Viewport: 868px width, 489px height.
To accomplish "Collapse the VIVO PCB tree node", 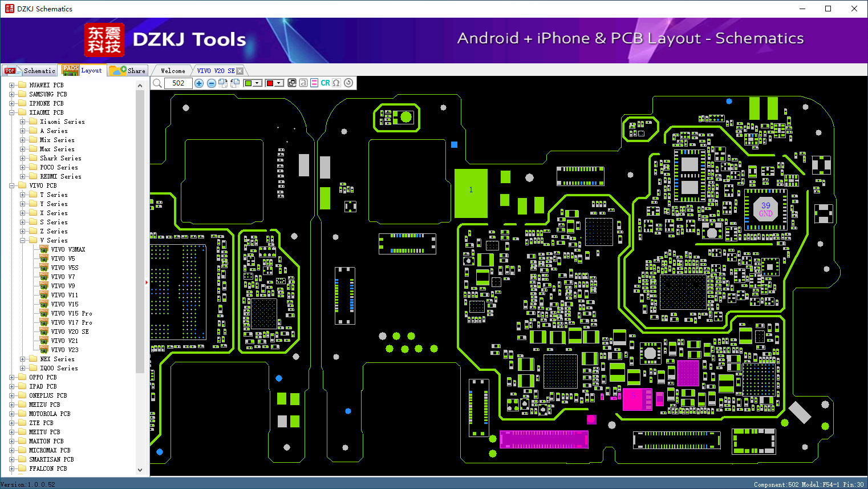I will click(x=11, y=185).
